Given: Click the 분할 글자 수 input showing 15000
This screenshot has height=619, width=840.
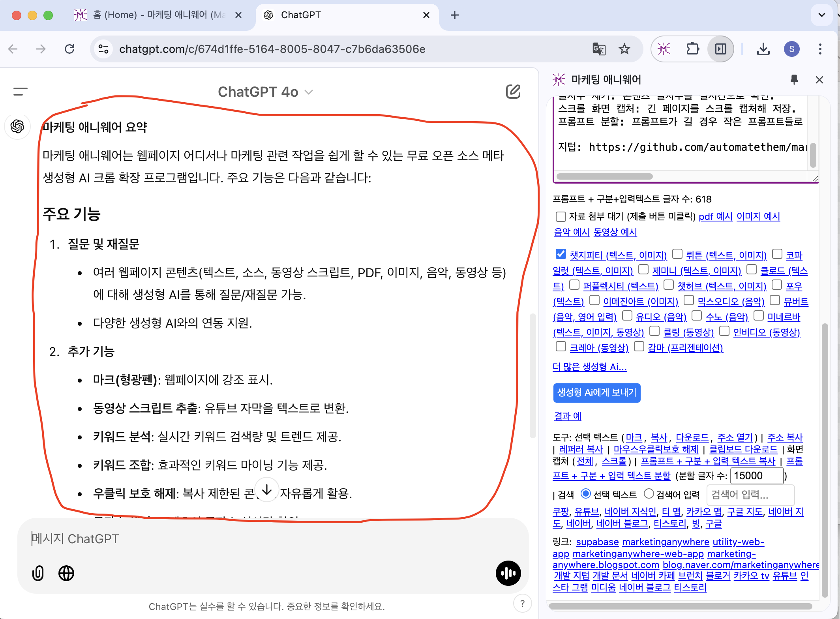Looking at the screenshot, I should [x=757, y=476].
